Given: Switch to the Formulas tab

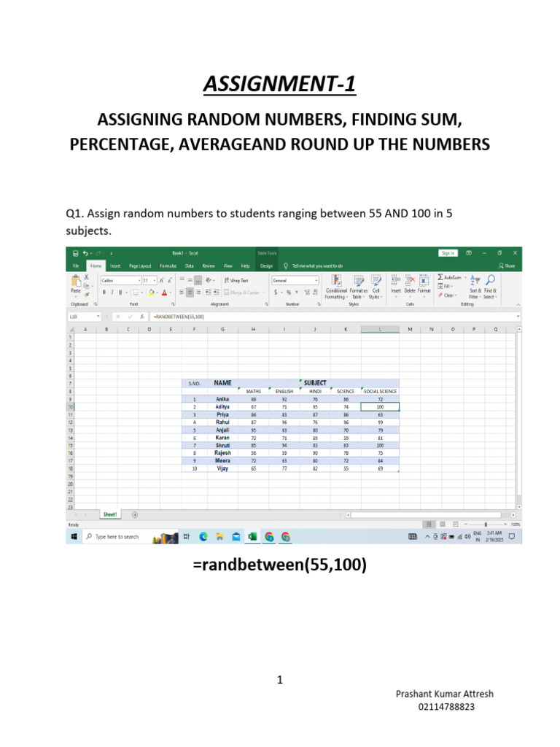Looking at the screenshot, I should click(168, 266).
